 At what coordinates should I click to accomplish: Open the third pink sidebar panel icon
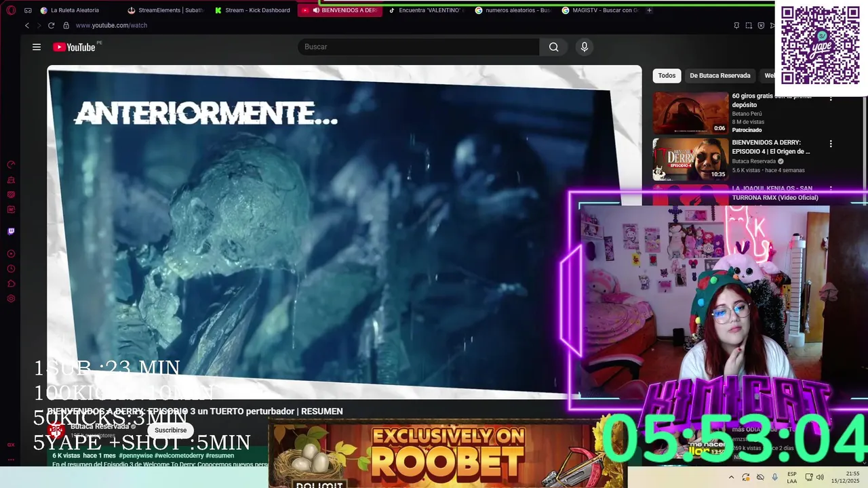(11, 195)
